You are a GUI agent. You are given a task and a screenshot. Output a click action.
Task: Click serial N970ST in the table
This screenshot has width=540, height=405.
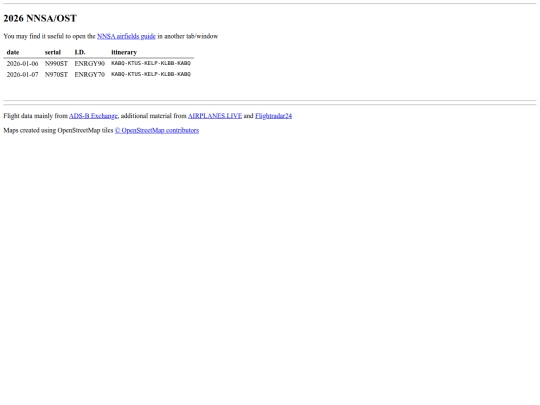[56, 75]
